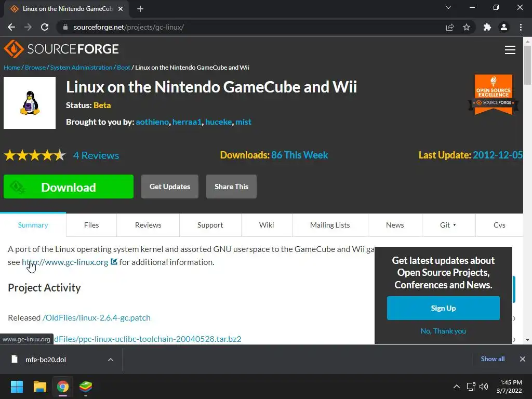
Task: Click the page vertical scrollbar thumb
Action: coord(527,65)
